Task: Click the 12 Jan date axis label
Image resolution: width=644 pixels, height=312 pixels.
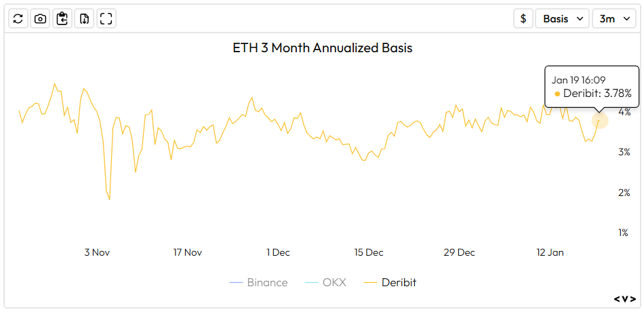Action: tap(550, 252)
